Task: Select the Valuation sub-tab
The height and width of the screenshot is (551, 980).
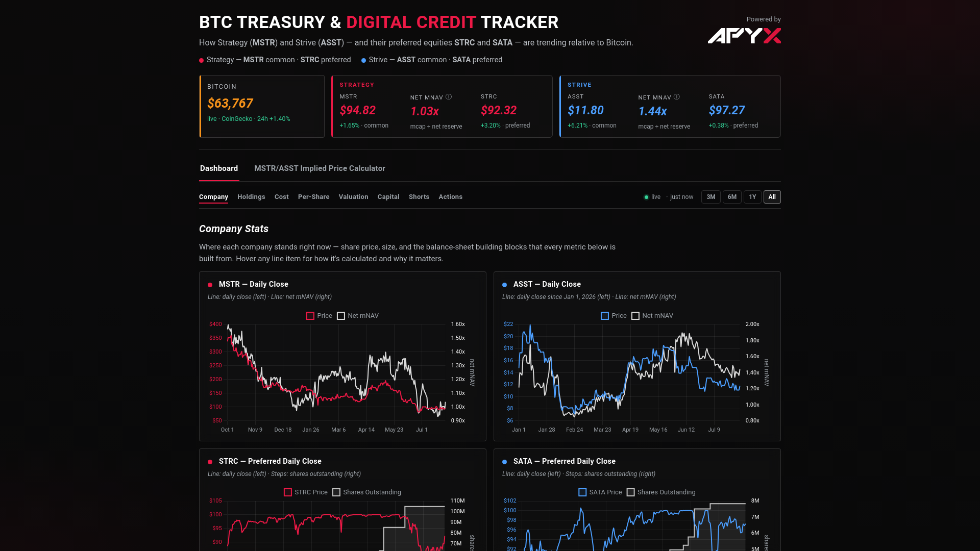Action: click(353, 197)
